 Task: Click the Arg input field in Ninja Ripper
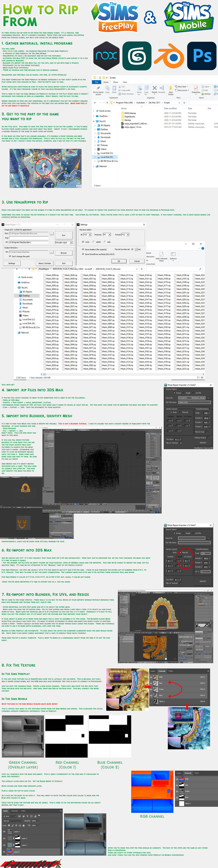click(x=28, y=238)
